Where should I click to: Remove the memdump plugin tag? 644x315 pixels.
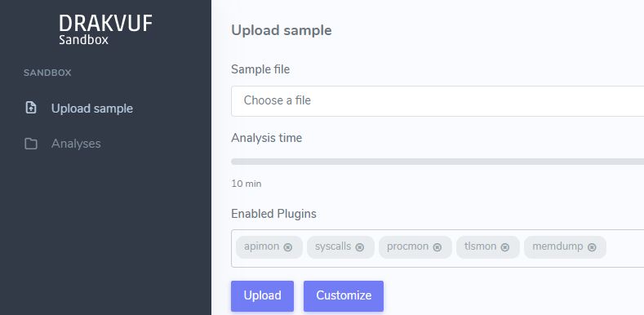point(592,247)
